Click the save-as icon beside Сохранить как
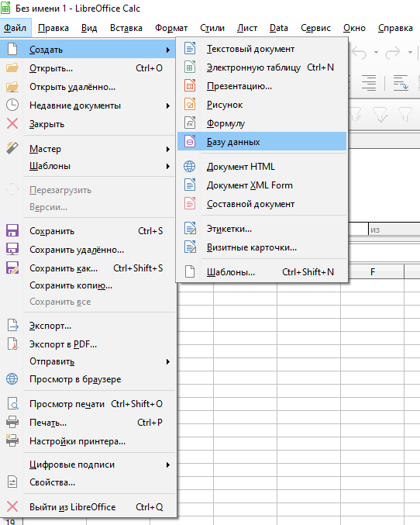420x525 pixels. (12, 268)
